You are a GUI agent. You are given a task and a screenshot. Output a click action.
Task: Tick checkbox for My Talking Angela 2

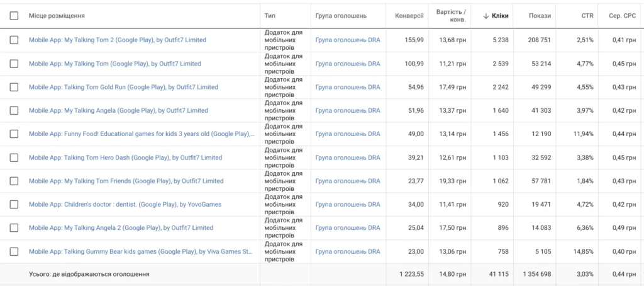point(14,227)
